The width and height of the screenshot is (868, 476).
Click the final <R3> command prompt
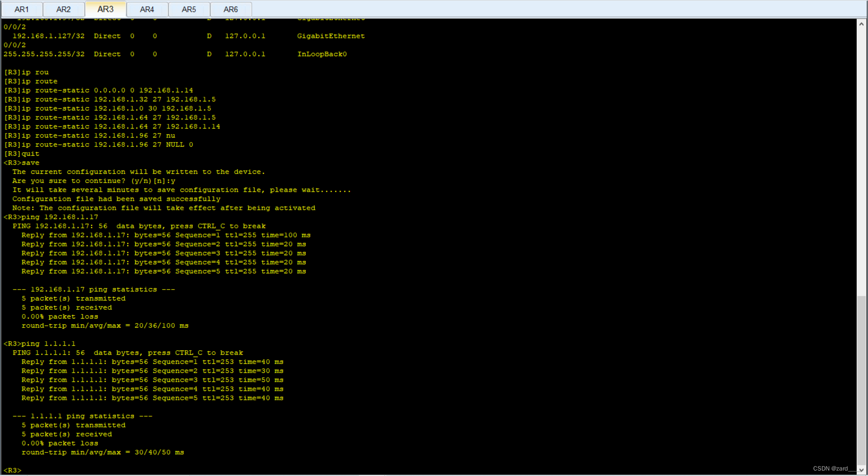[x=13, y=470]
